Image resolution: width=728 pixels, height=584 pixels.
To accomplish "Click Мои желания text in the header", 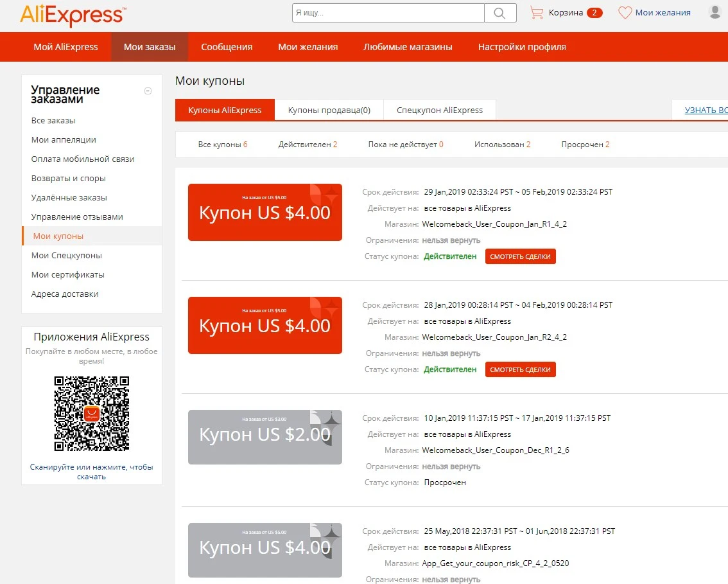I will coord(663,13).
